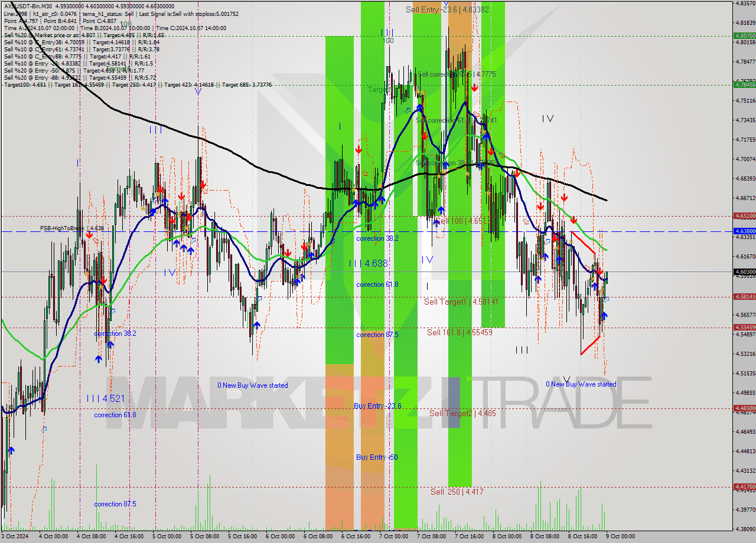Click the 'Buy Entry -23.6' label
756x543 pixels.
coord(378,406)
